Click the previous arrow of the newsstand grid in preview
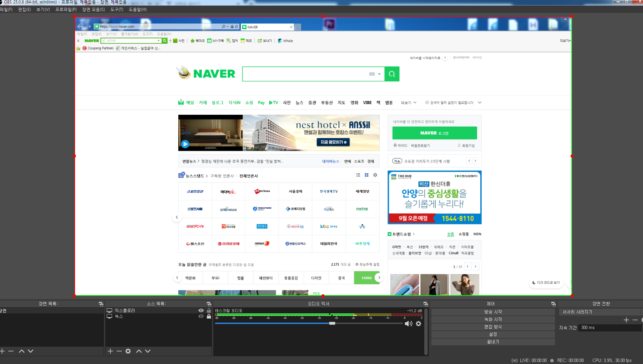 (x=177, y=217)
